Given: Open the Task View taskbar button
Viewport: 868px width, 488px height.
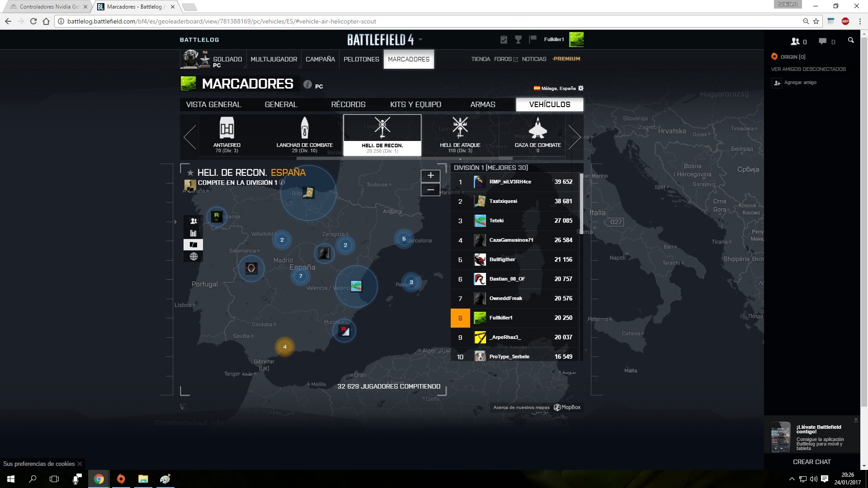Looking at the screenshot, I should pyautogui.click(x=54, y=479).
